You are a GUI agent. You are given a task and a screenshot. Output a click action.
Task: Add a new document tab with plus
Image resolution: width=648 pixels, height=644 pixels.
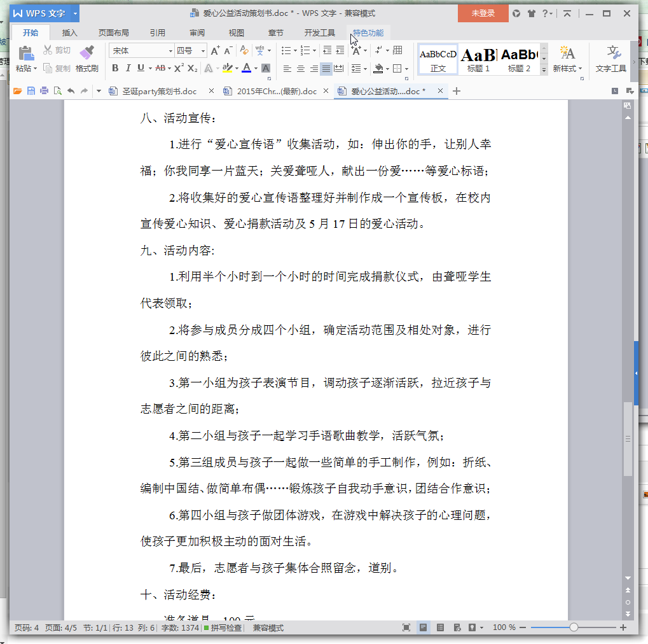pyautogui.click(x=457, y=91)
